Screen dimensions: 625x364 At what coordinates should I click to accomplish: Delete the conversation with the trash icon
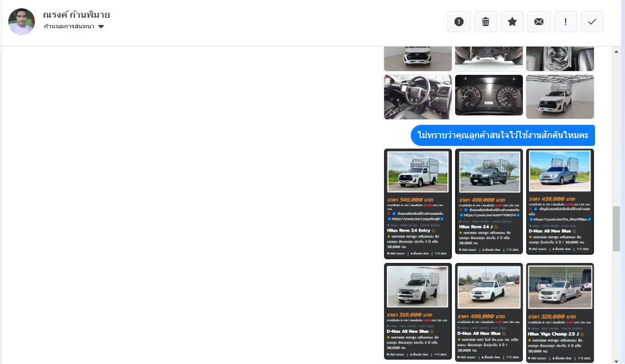pos(486,22)
